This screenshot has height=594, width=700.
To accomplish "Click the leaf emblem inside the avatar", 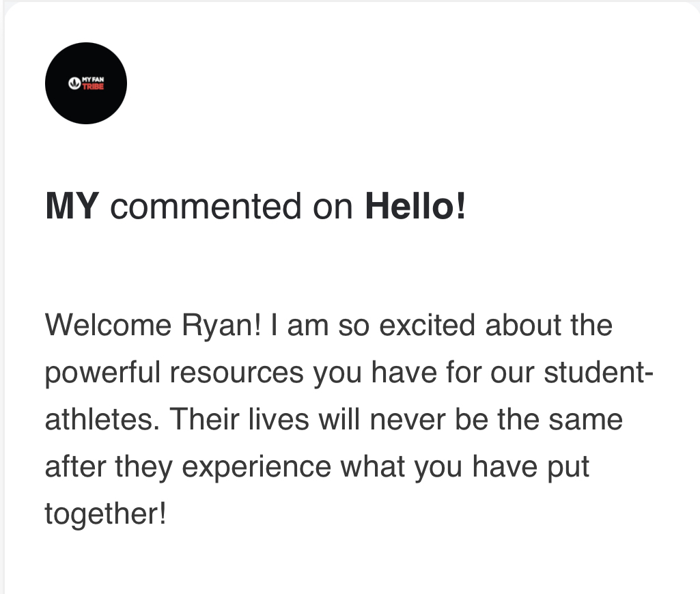I will (x=74, y=83).
